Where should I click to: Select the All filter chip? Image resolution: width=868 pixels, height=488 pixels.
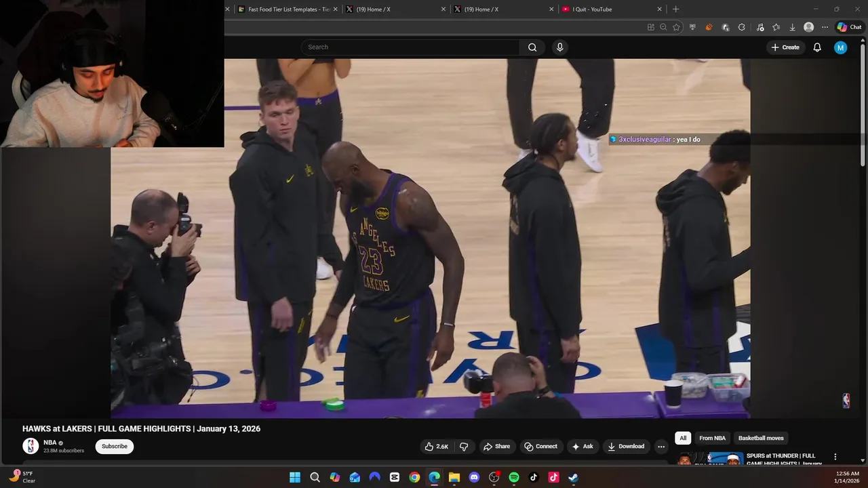tap(683, 438)
